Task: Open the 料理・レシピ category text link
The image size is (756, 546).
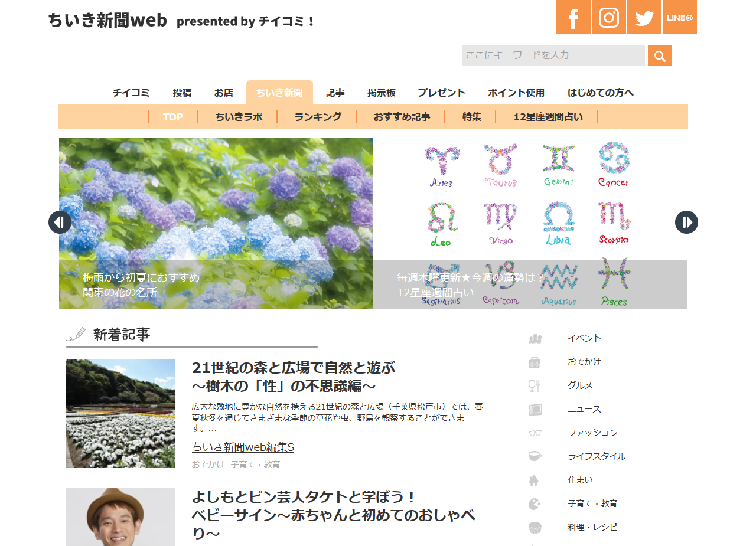Action: 592,527
